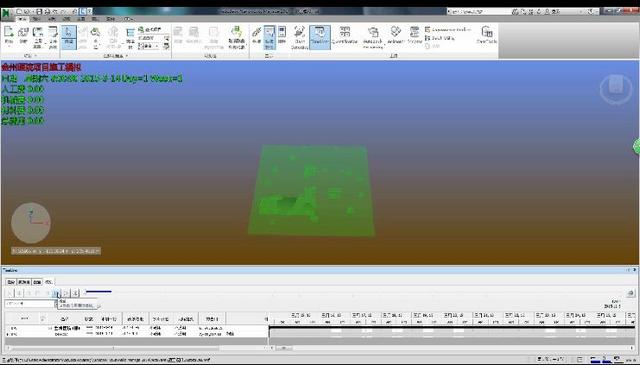Activate the Select arrow tool

coord(69,37)
